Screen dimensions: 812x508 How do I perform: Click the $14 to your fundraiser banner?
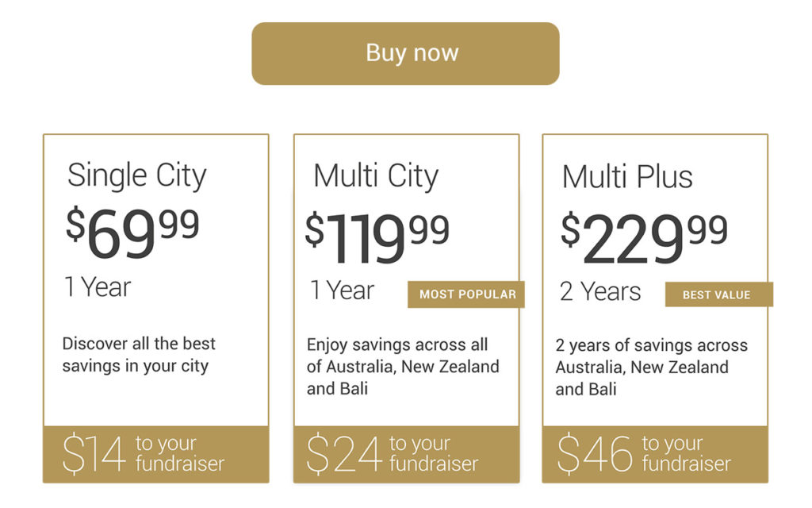tap(156, 455)
